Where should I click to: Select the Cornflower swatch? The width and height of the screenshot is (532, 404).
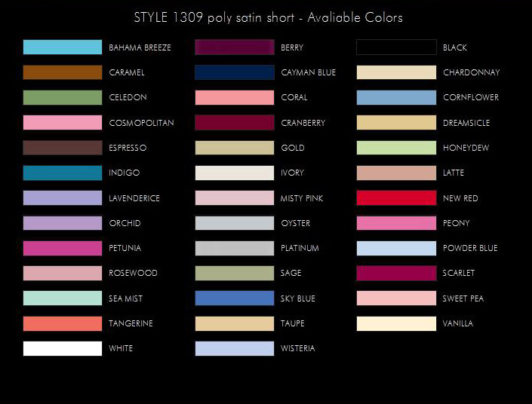coord(396,97)
